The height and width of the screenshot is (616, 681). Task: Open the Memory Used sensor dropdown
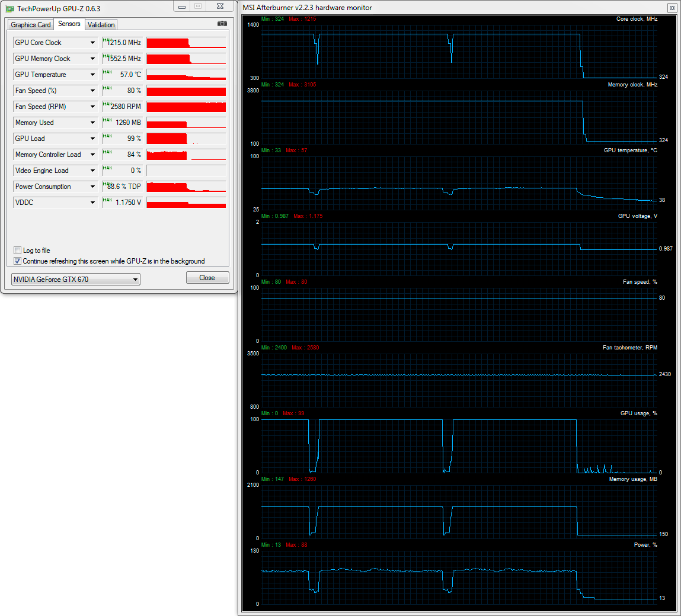93,123
